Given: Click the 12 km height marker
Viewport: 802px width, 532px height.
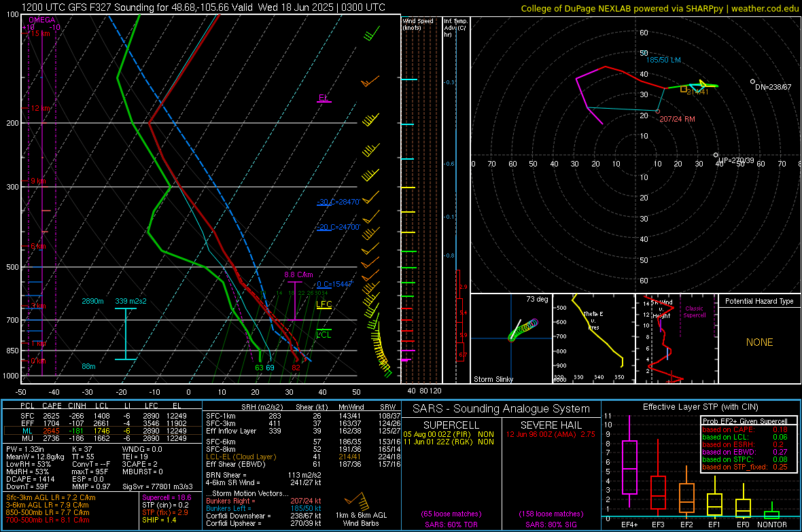Looking at the screenshot, I should [x=40, y=109].
